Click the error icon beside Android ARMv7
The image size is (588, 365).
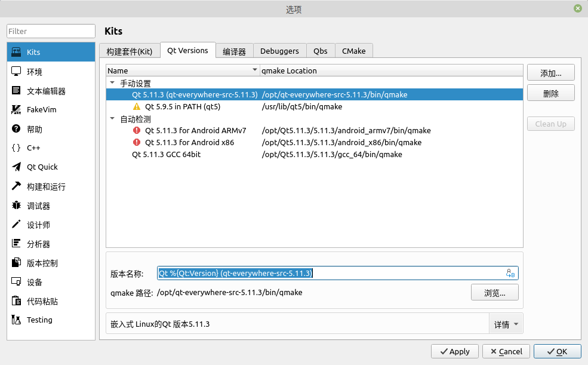137,130
